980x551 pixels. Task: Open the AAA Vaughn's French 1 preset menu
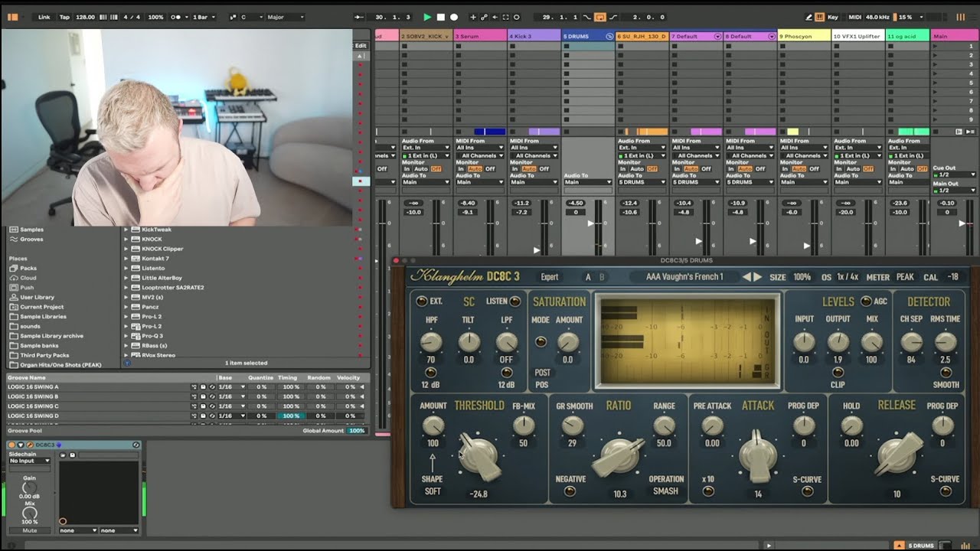[x=684, y=277]
